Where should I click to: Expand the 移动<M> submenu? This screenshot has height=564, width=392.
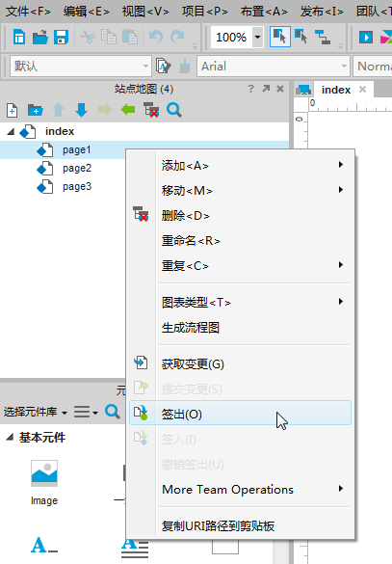240,190
